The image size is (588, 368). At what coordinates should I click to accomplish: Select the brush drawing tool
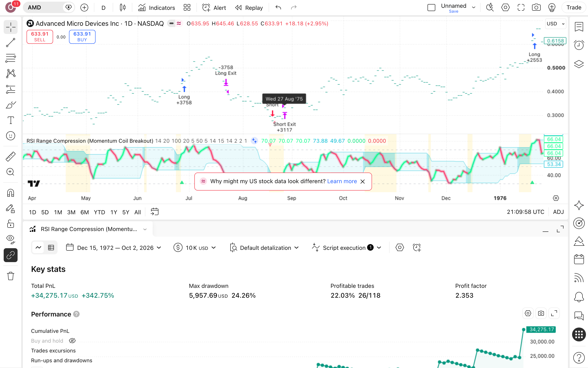pyautogui.click(x=10, y=105)
